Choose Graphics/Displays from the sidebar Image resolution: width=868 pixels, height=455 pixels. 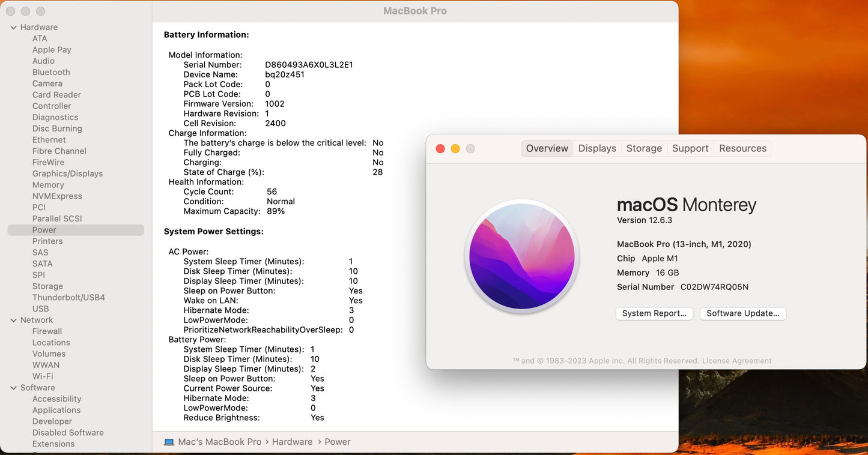[67, 173]
